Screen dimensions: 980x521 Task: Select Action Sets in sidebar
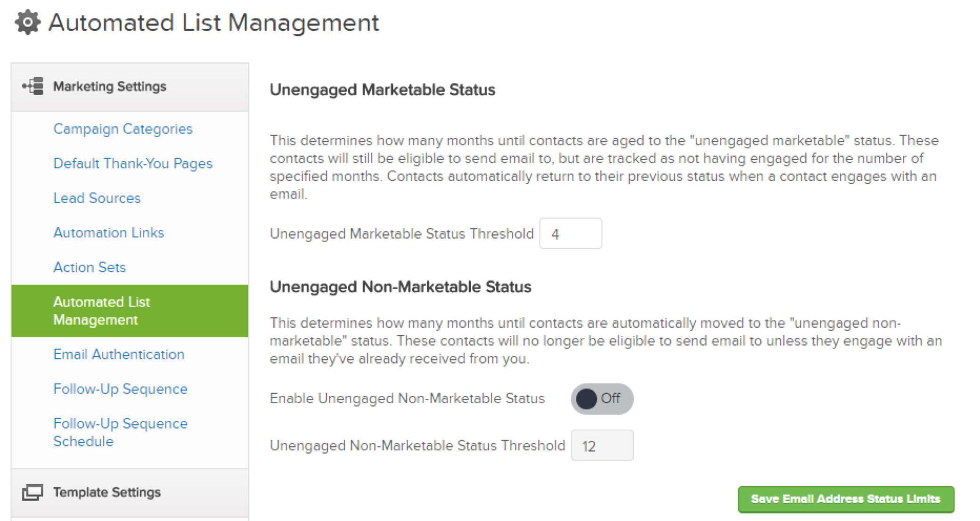coord(90,267)
